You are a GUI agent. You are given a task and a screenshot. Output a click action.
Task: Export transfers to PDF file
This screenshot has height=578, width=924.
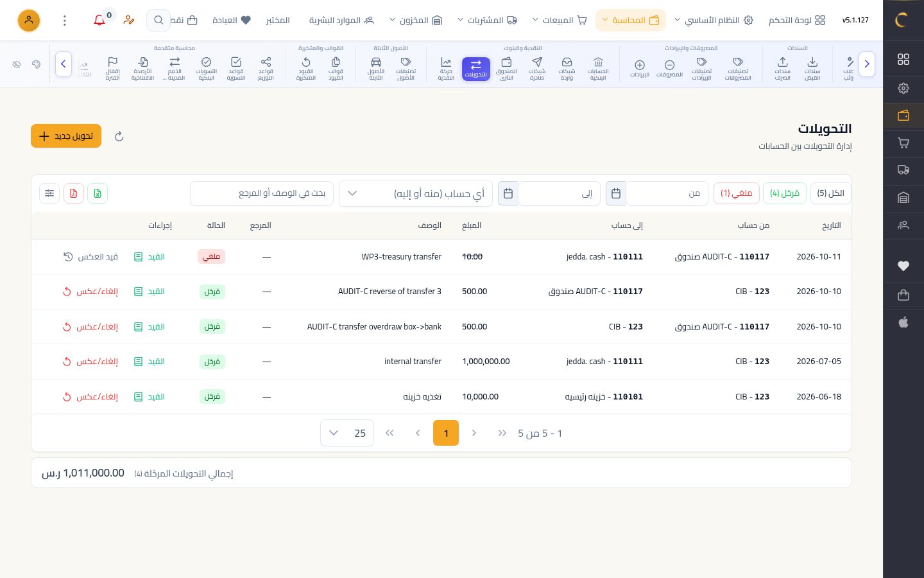click(x=74, y=193)
